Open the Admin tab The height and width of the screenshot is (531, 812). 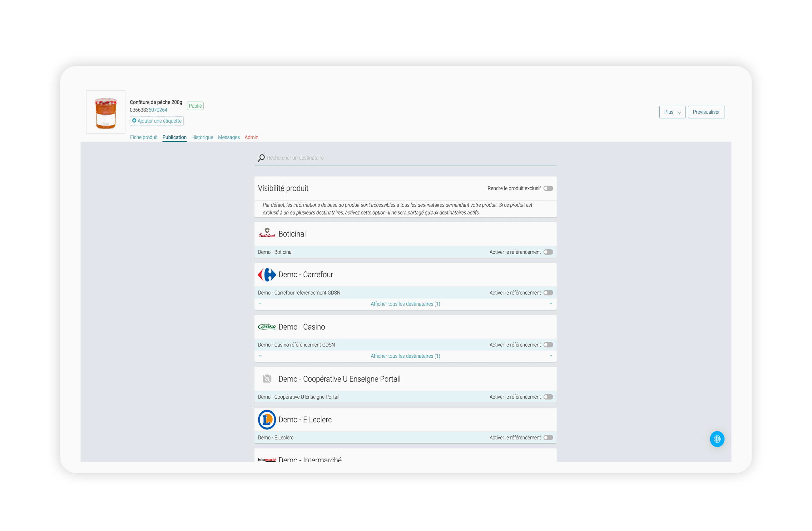pyautogui.click(x=251, y=137)
